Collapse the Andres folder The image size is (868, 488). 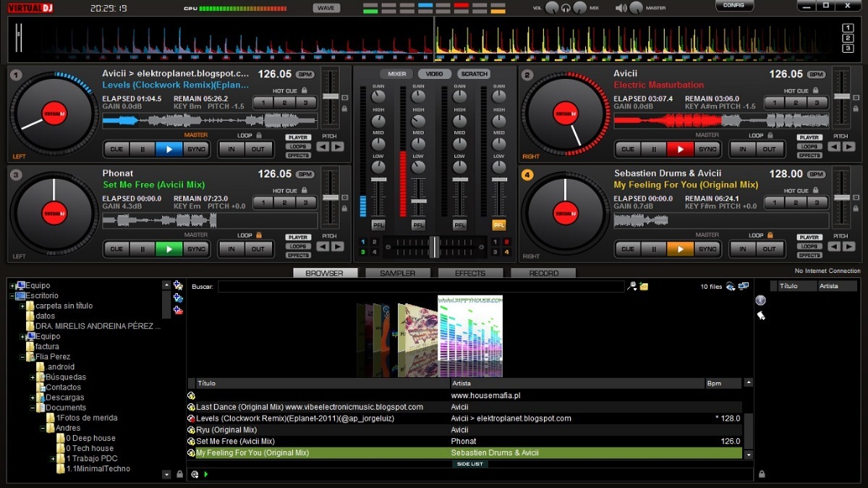43,428
